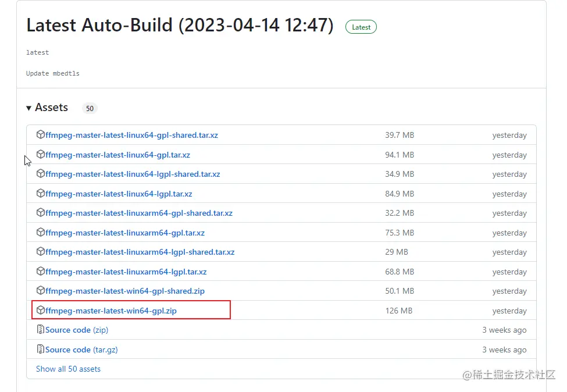This screenshot has height=392, width=567.
Task: Click the 'Update mbedtls' commit text
Action: coord(53,73)
